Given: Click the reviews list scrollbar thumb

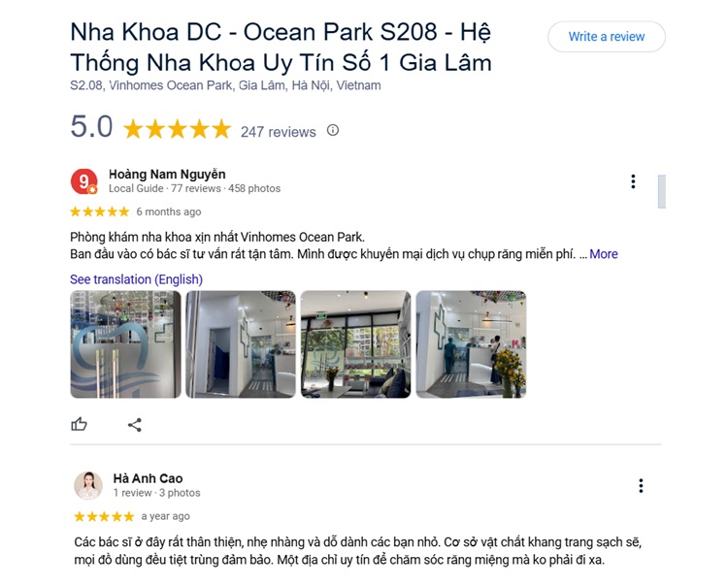Looking at the screenshot, I should (x=662, y=192).
